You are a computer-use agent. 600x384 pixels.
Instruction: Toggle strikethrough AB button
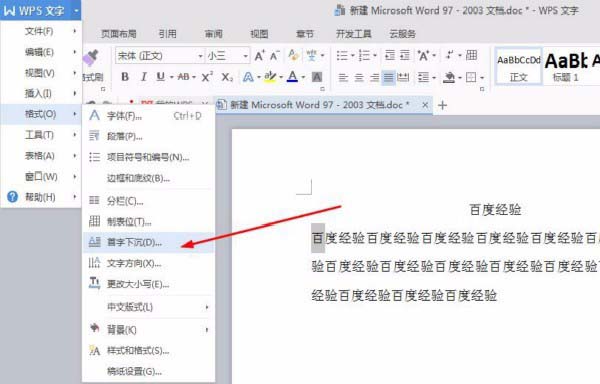tap(183, 77)
